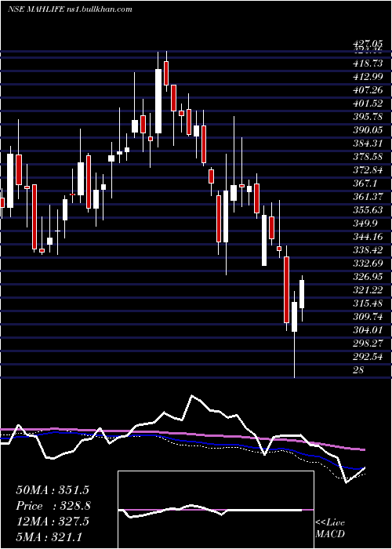Click the 315.48 price axis label
Screen dimensions: 392x549
point(368,304)
